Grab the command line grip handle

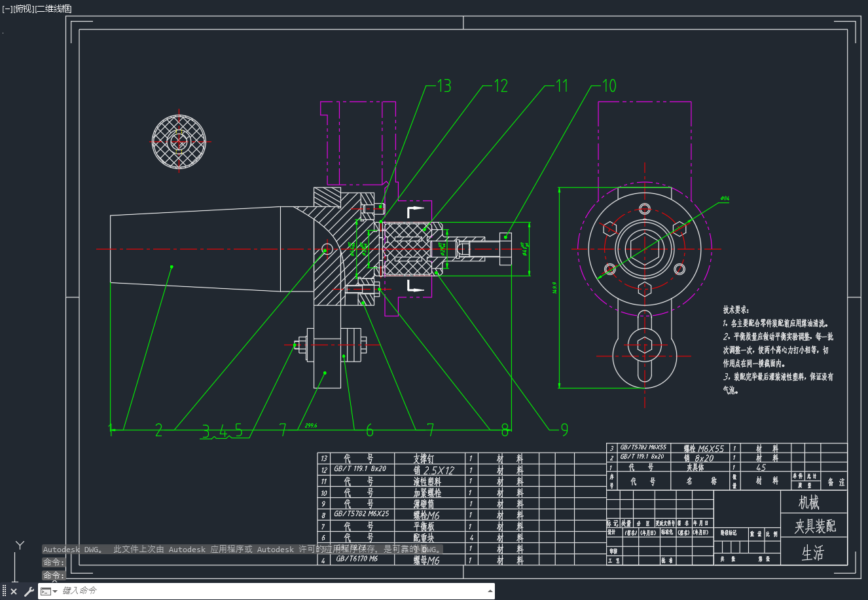[x=4, y=591]
